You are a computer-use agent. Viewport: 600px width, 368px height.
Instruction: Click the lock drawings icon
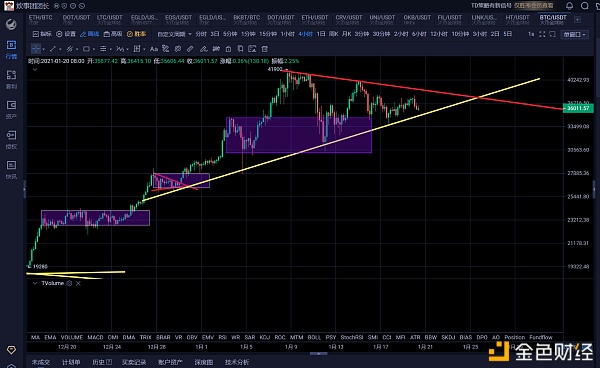pos(228,49)
